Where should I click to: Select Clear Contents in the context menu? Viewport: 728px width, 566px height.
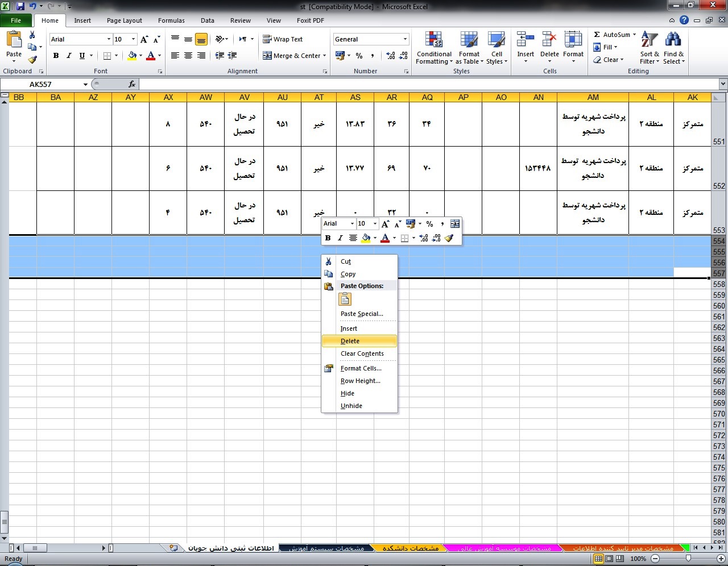[362, 353]
